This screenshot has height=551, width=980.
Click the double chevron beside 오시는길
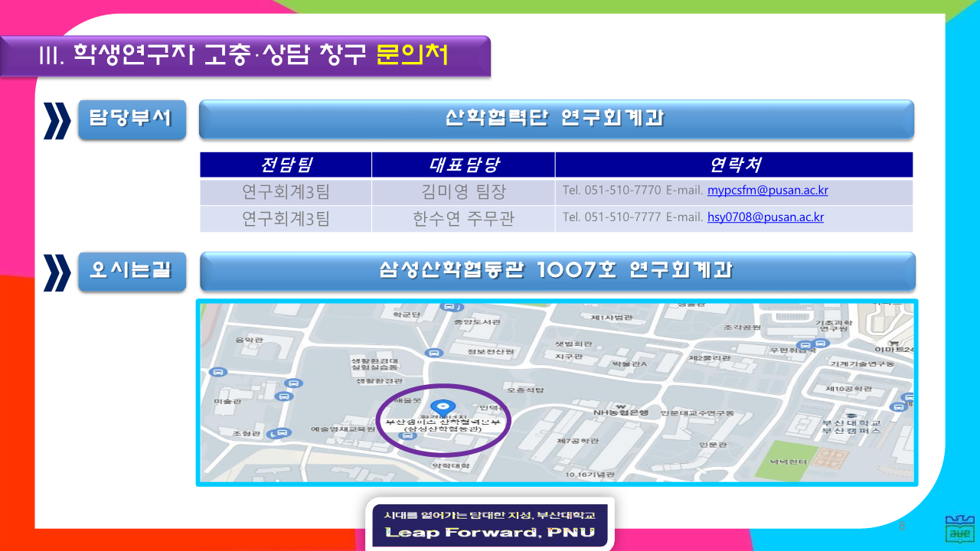click(x=57, y=272)
